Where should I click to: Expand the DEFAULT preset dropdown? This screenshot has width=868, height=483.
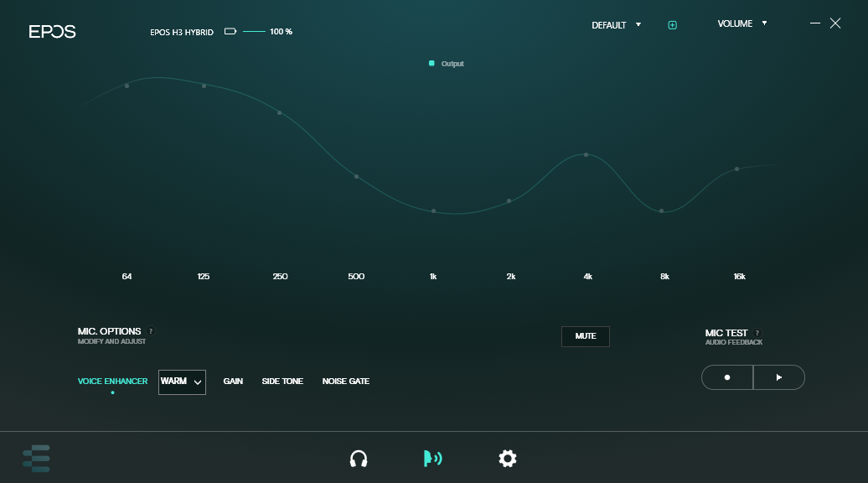[617, 25]
